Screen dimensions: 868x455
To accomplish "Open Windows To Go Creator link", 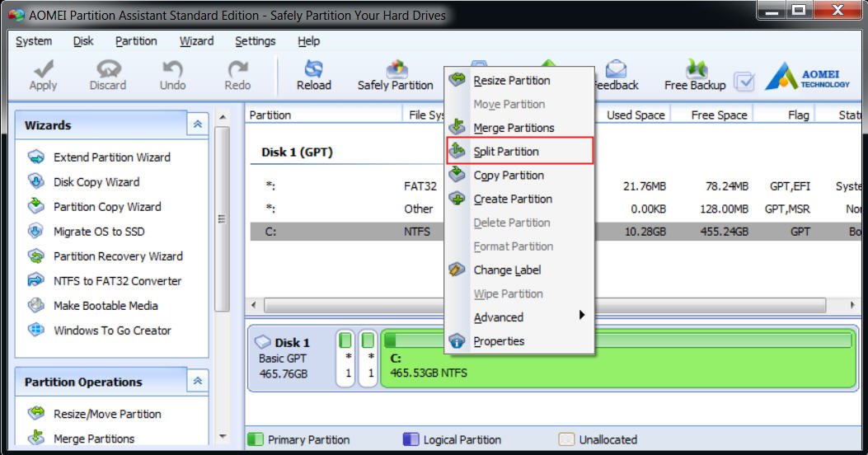I will point(112,331).
